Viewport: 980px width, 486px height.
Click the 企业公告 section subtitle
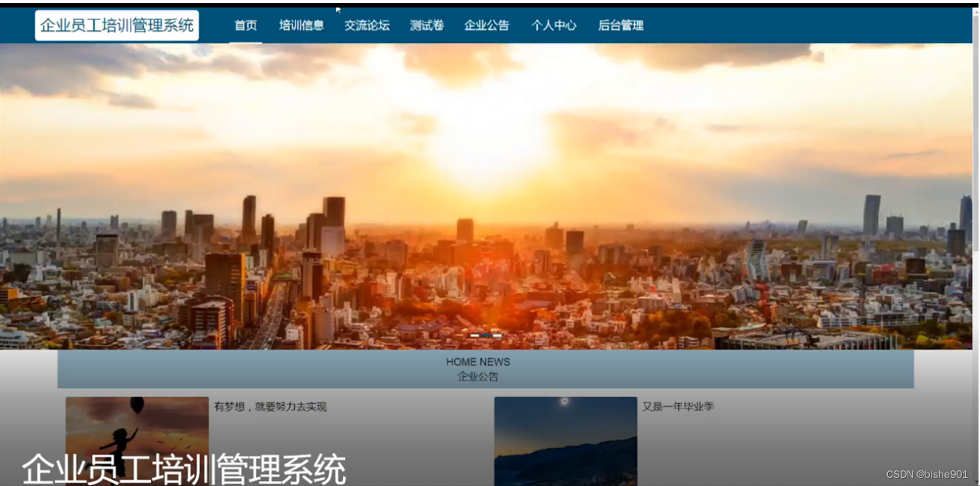pyautogui.click(x=478, y=376)
